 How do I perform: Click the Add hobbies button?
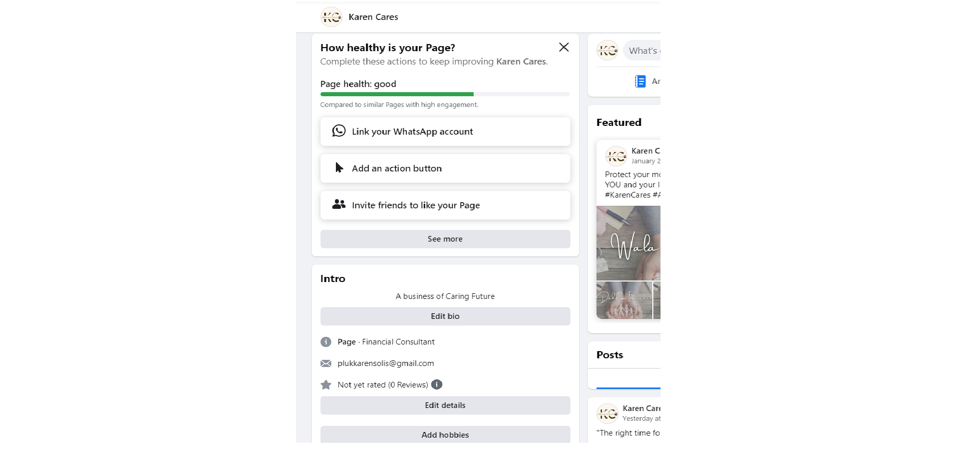click(x=445, y=435)
